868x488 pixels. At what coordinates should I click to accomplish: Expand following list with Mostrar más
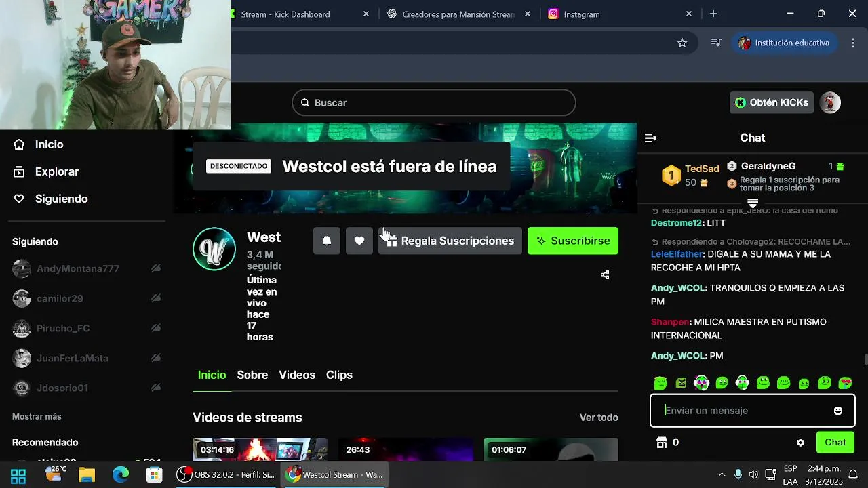pyautogui.click(x=37, y=416)
